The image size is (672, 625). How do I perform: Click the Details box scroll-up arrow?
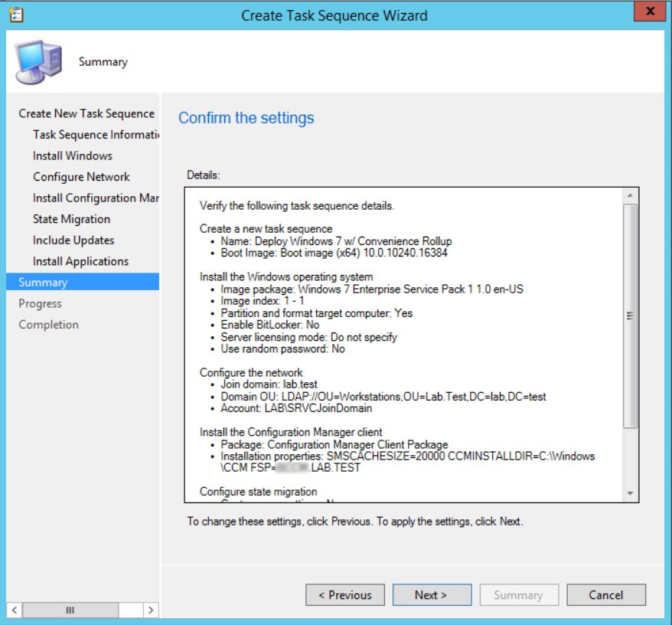pyautogui.click(x=630, y=195)
